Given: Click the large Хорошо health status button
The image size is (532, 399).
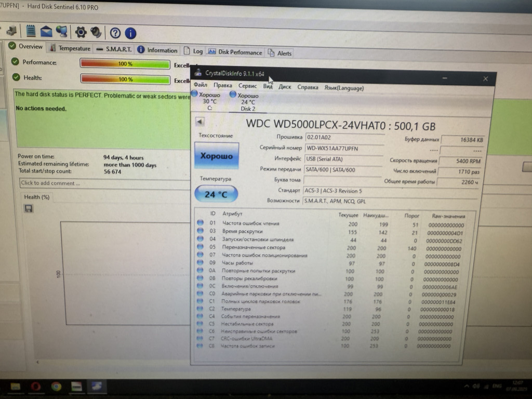Looking at the screenshot, I should (217, 156).
